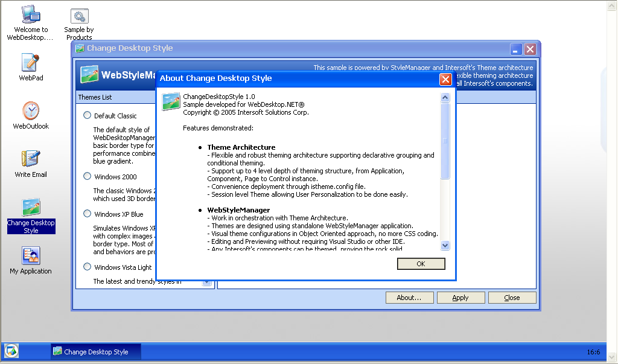Select the Change Desktop Style desktop icon
This screenshot has width=618, height=364.
pos(31,208)
